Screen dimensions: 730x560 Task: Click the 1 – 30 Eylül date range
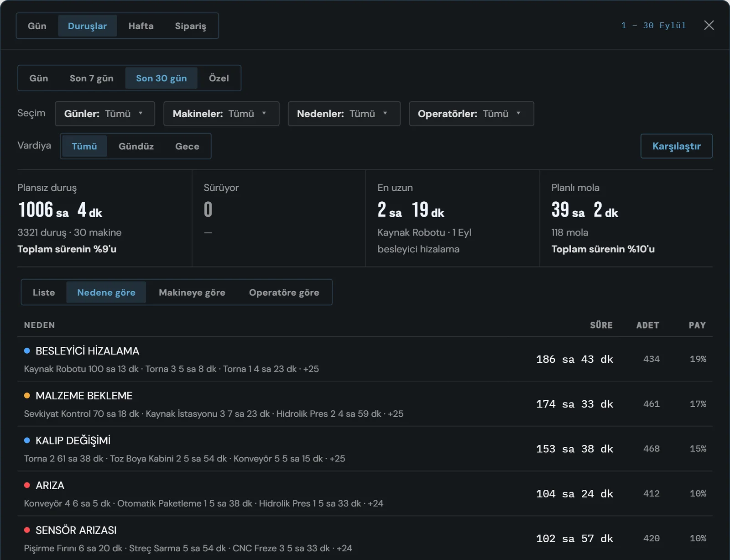(653, 26)
